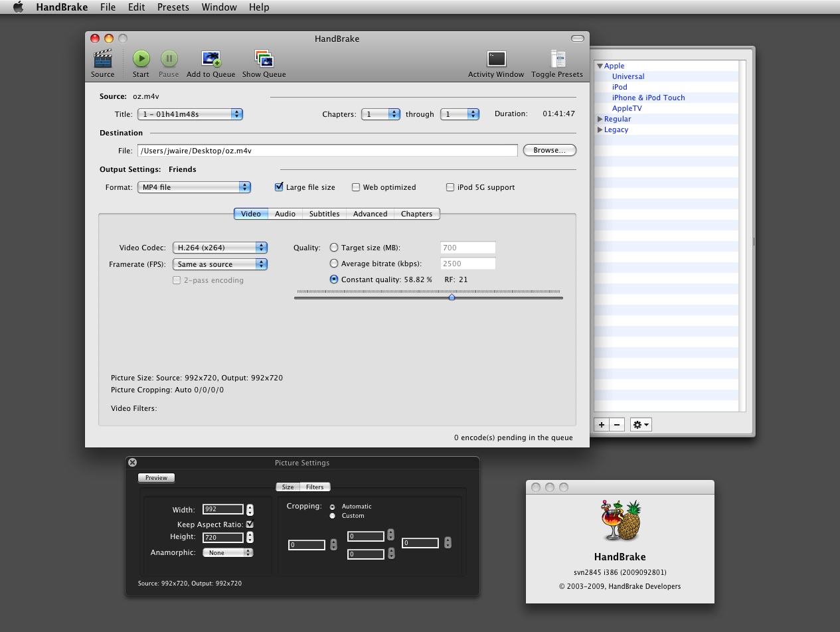The width and height of the screenshot is (840, 632).
Task: Select the iPhone & iPod Touch preset
Action: (649, 98)
